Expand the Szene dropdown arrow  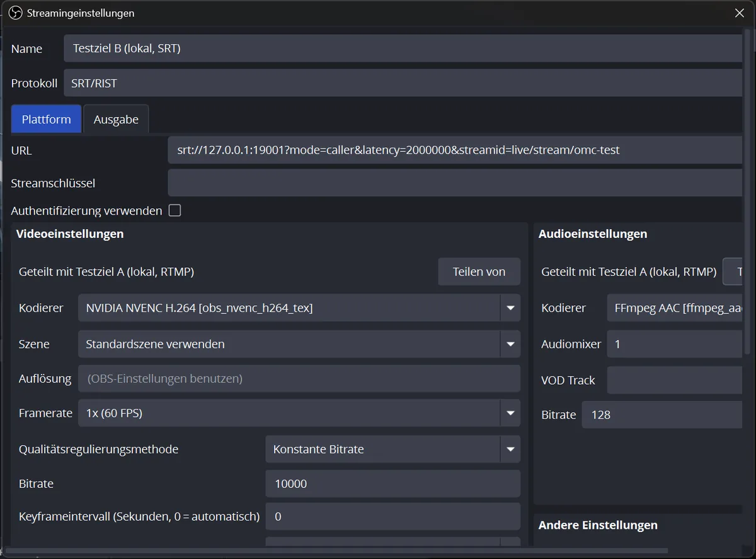tap(510, 344)
